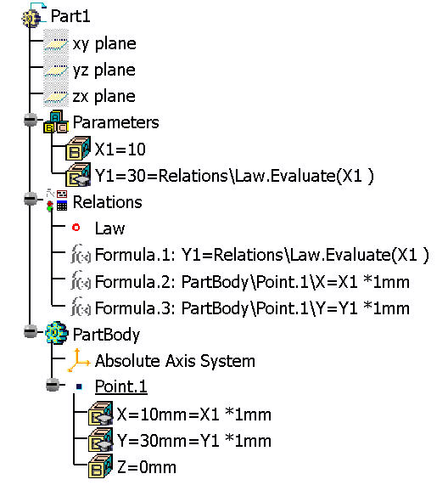The height and width of the screenshot is (485, 448).
Task: Collapse the Point.1 node
Action: coord(53,385)
